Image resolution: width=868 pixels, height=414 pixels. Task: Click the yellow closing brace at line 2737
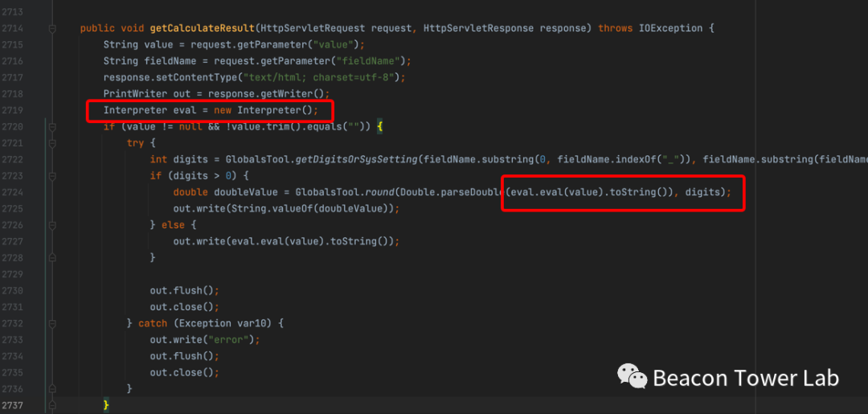(105, 405)
